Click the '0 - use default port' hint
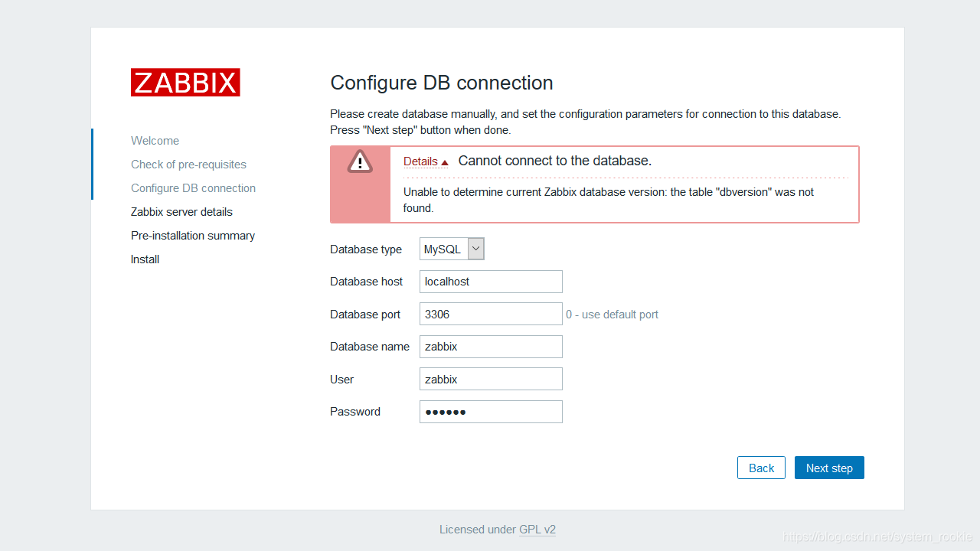Screen dimensions: 980x551 (x=612, y=315)
